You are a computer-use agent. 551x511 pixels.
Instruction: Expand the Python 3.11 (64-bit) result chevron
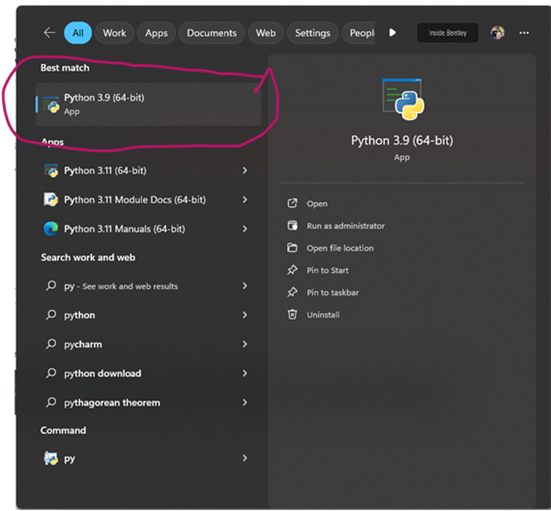245,170
